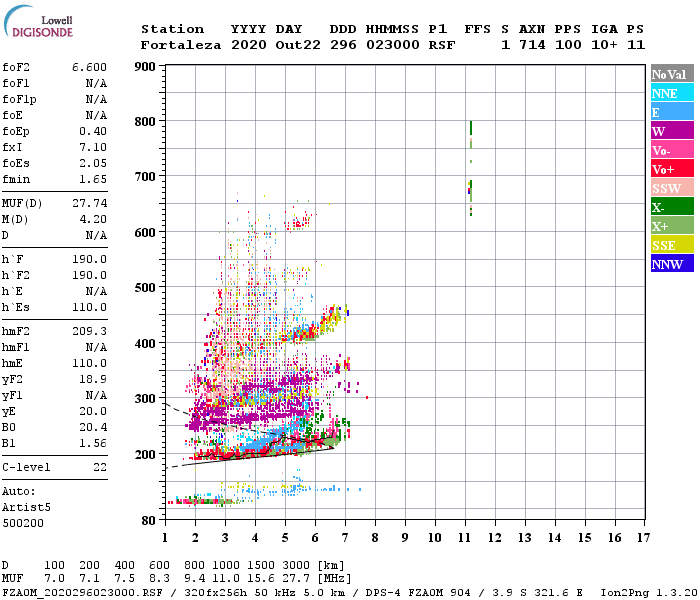Click the B0 value 20.4
This screenshot has width=700, height=600.
click(93, 427)
